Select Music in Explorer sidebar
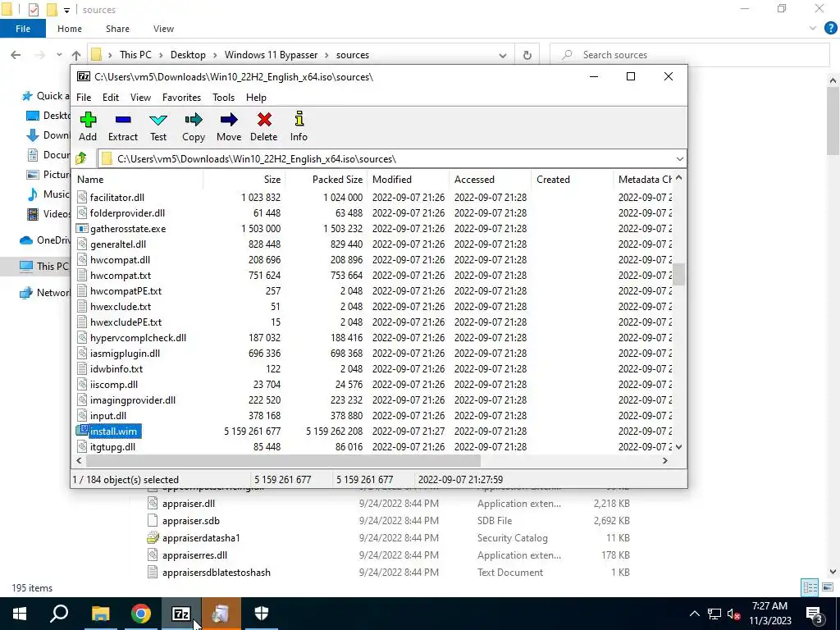 click(x=48, y=194)
